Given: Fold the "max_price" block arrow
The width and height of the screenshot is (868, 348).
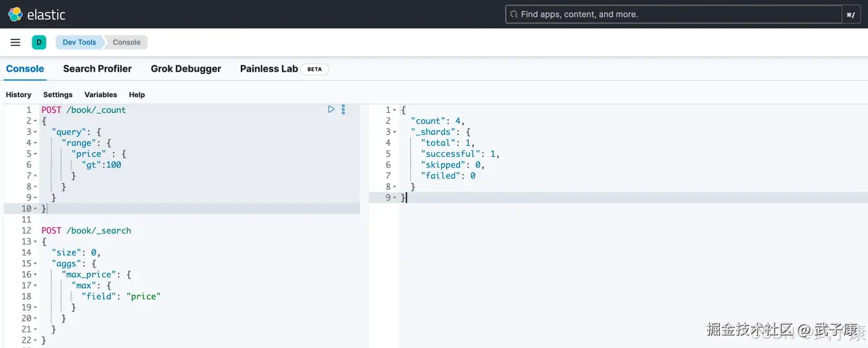Looking at the screenshot, I should pyautogui.click(x=35, y=275).
